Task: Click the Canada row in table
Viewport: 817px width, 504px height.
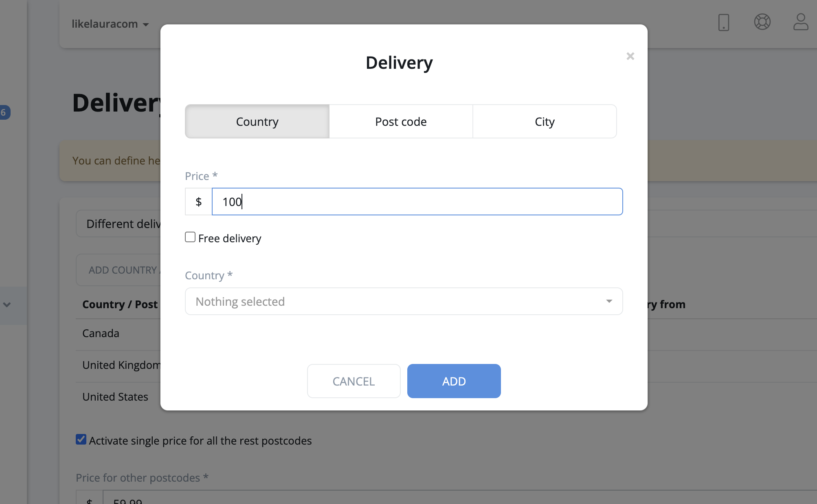Action: pyautogui.click(x=101, y=333)
